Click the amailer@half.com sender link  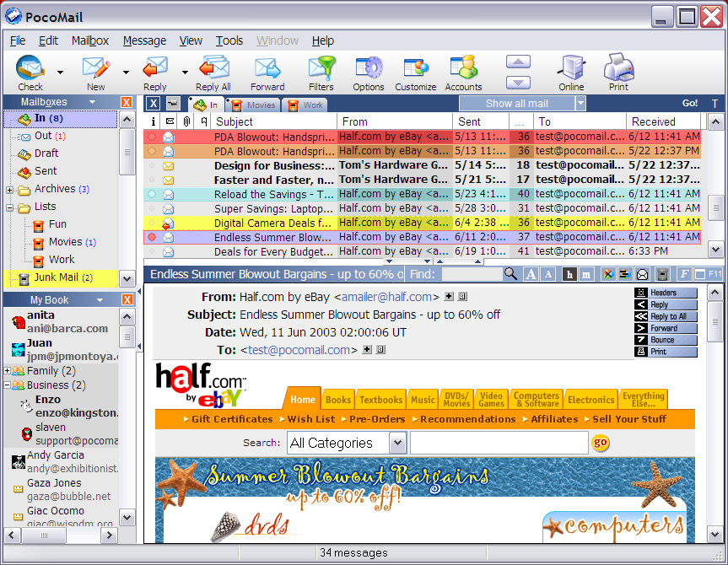(386, 297)
